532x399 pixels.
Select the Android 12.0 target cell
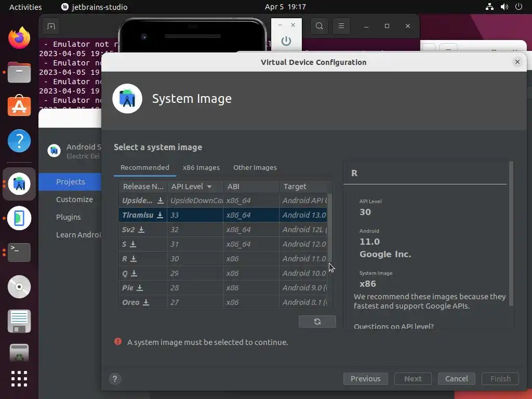[303, 244]
